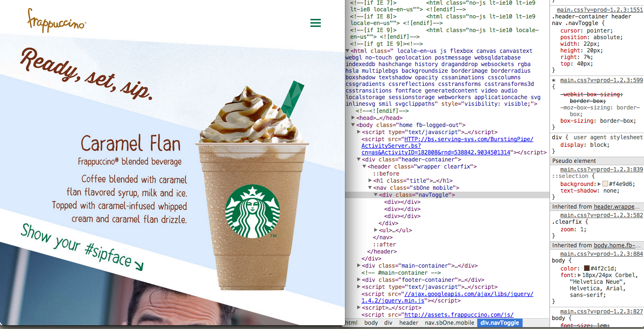Collapse the selected div class="navToggle" node

(376, 194)
